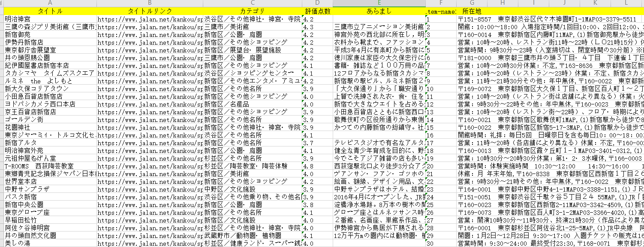Click column G header letter
Image resolution: width=644 pixels, height=247 pixels.
click(x=472, y=3)
